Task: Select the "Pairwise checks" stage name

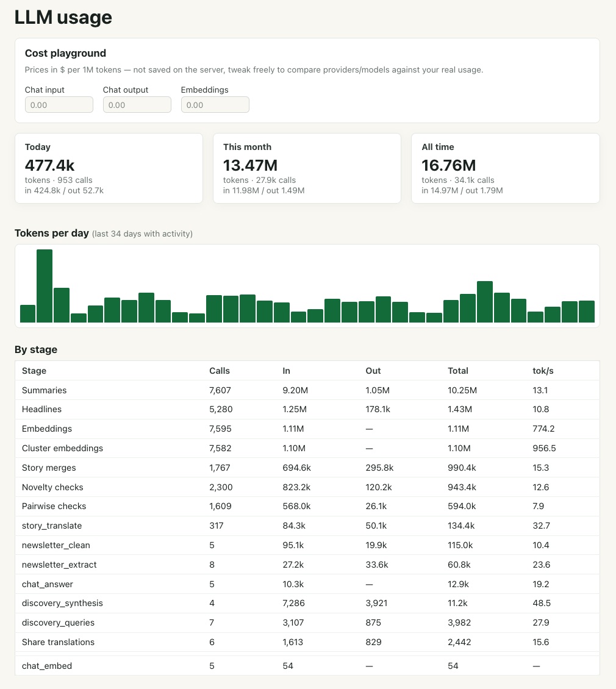Action: click(54, 505)
